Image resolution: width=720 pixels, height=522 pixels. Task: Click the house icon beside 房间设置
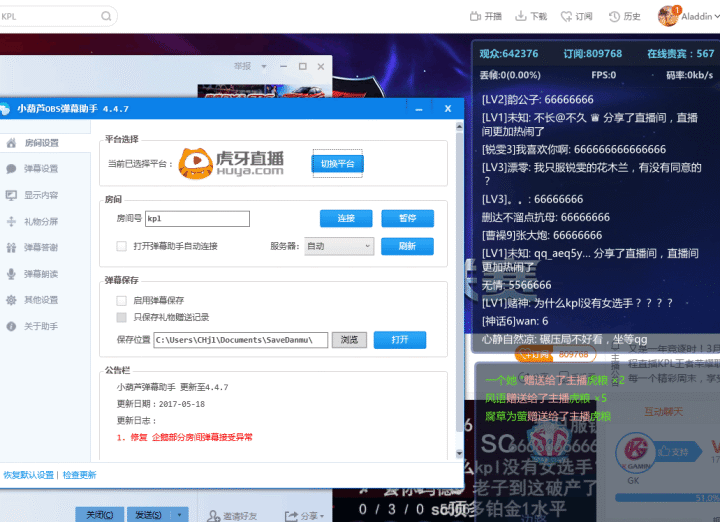pyautogui.click(x=11, y=143)
